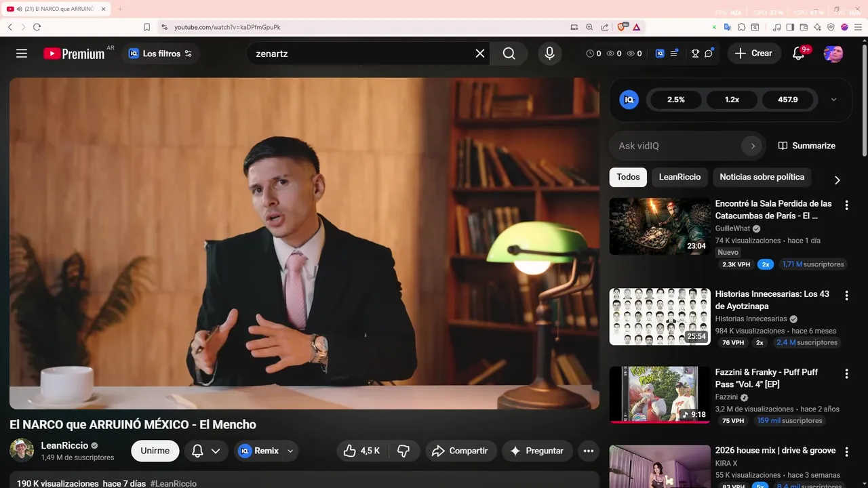Open notification bell dropdown for LeanRiccio
Screen dimensions: 868x488
coord(206,451)
